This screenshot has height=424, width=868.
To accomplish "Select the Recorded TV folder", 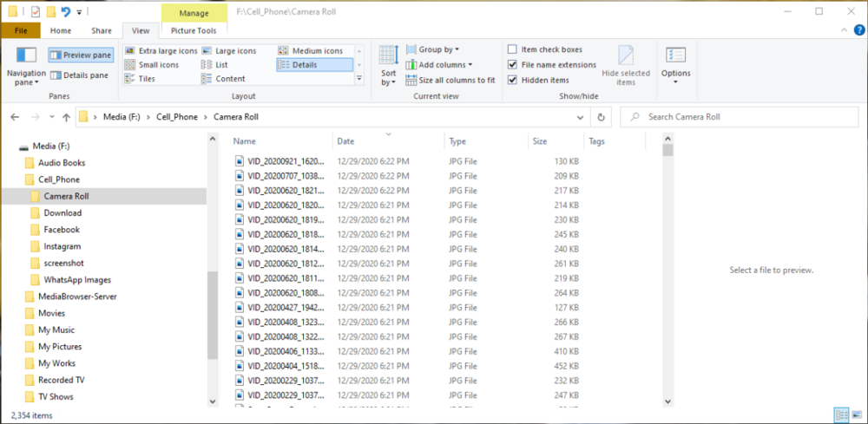I will pyautogui.click(x=61, y=381).
